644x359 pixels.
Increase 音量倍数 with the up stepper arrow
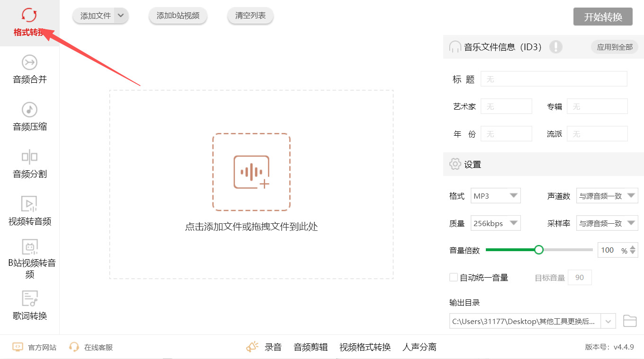point(633,247)
